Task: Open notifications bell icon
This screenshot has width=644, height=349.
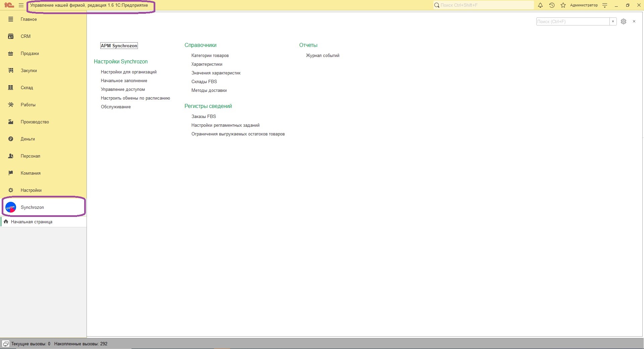Action: 540,5
